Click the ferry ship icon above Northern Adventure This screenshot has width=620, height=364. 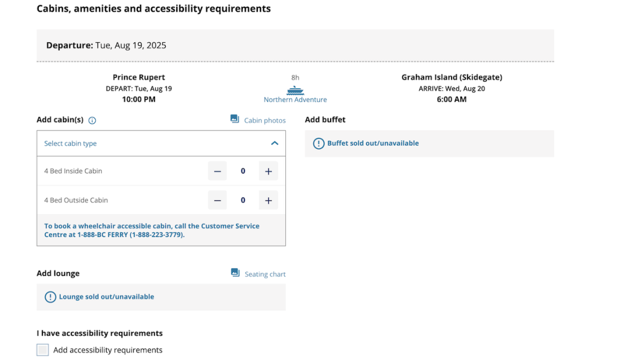coord(295,91)
